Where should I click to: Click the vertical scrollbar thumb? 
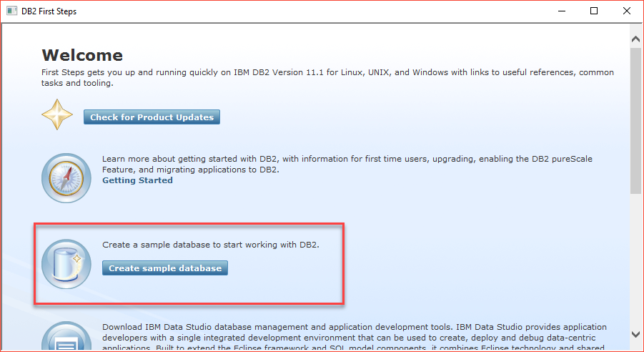[x=635, y=120]
